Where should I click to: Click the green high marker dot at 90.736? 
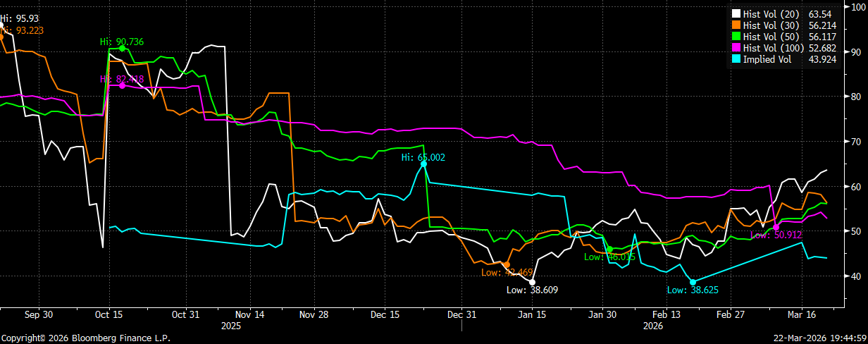click(x=123, y=49)
